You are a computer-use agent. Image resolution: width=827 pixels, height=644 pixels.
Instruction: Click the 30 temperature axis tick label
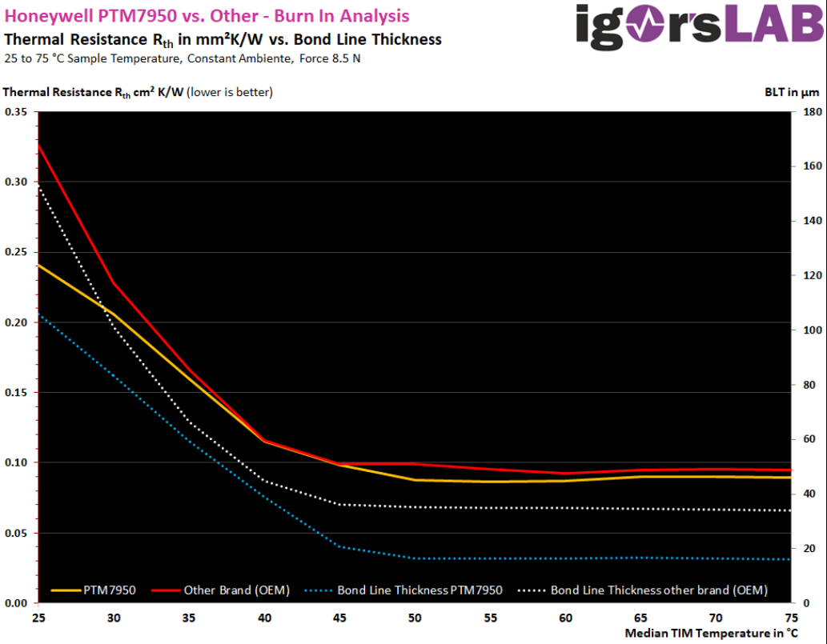coord(114,618)
